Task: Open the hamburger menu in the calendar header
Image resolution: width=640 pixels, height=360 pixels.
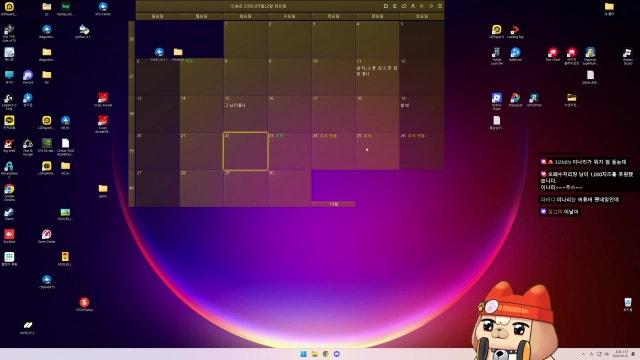Action: pyautogui.click(x=440, y=6)
